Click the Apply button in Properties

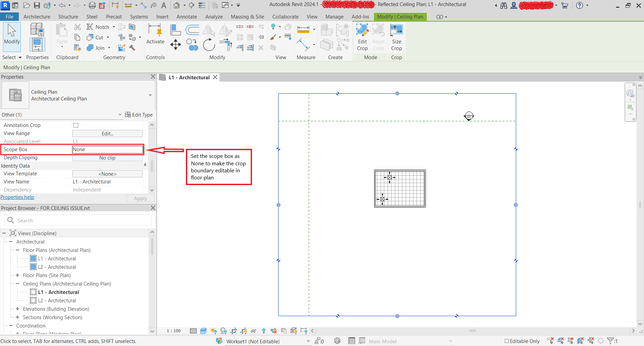click(140, 198)
